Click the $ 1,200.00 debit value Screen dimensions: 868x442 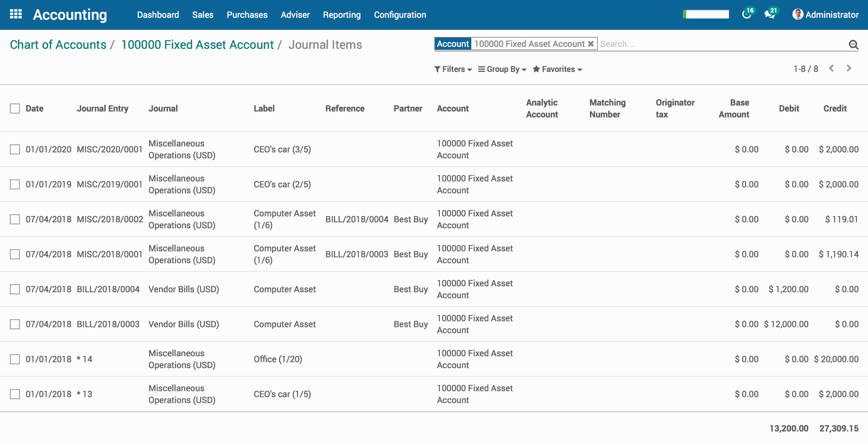(x=788, y=289)
